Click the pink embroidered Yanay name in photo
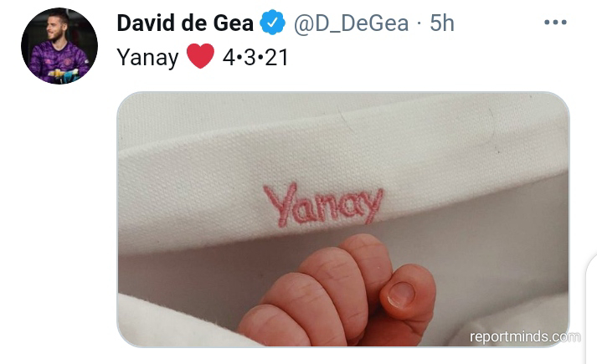Image resolution: width=597 pixels, height=364 pixels. pyautogui.click(x=323, y=205)
